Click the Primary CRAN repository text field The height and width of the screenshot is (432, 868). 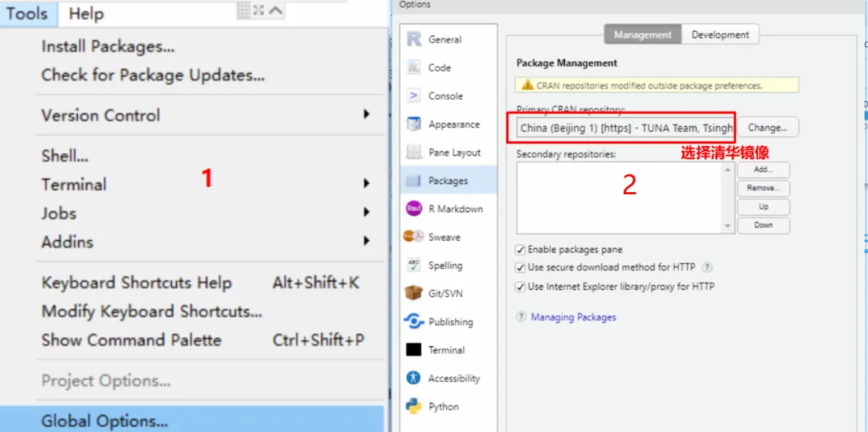(x=625, y=128)
